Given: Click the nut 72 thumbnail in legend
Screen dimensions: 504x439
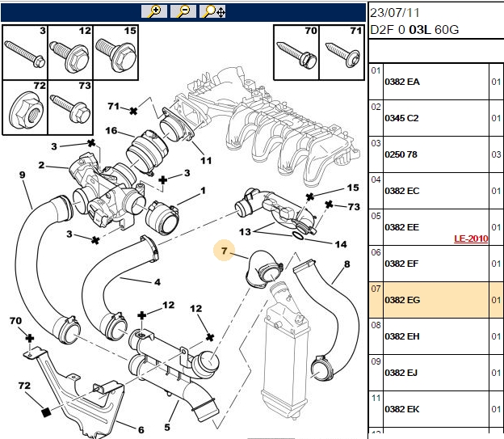Looking at the screenshot, I should pos(25,108).
